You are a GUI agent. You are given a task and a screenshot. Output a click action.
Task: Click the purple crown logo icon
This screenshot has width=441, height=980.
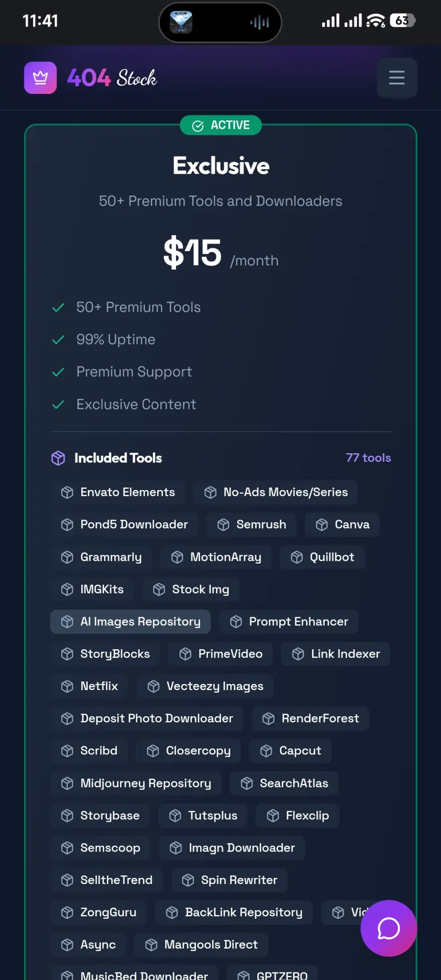click(40, 78)
